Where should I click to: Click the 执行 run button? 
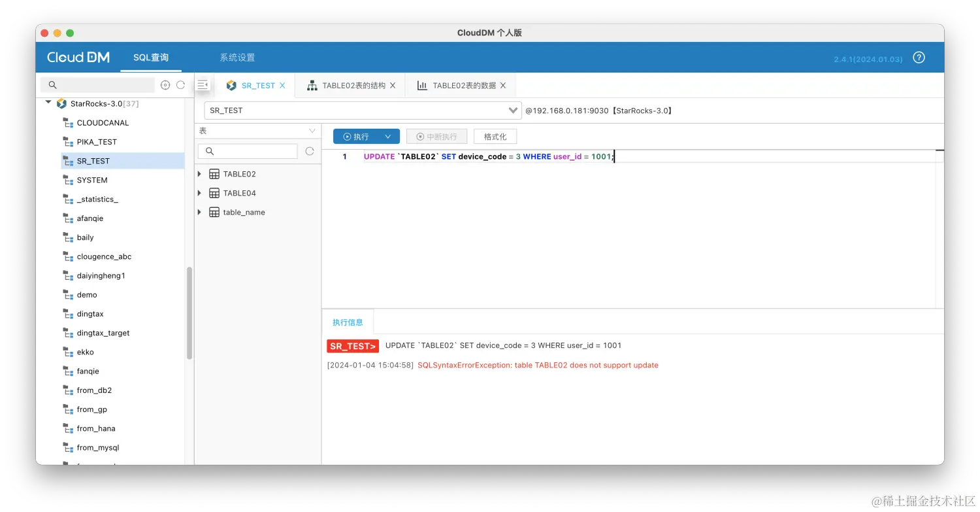(356, 137)
